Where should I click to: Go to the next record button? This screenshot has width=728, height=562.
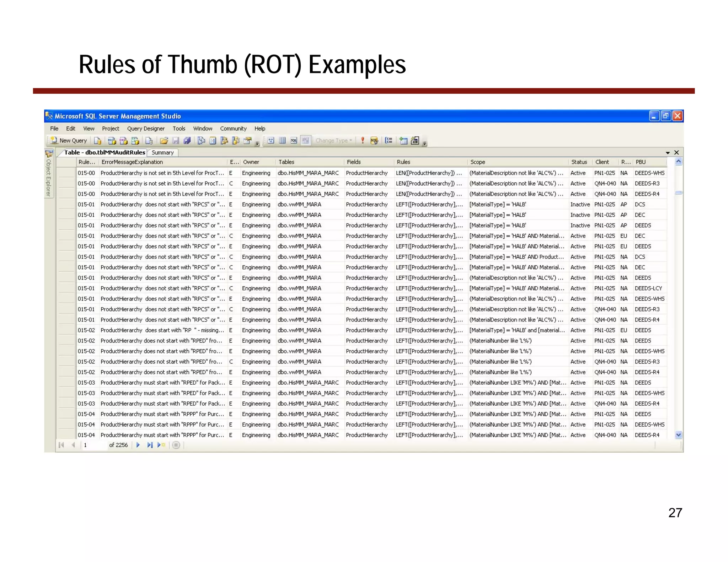(138, 445)
